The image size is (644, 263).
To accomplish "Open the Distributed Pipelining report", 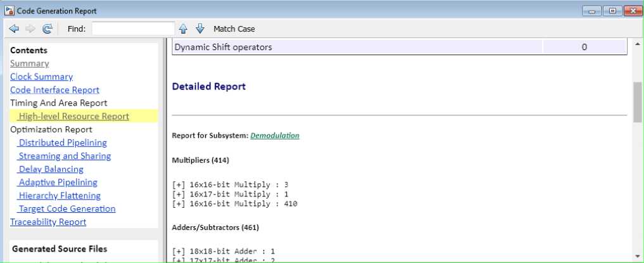I will (x=63, y=143).
